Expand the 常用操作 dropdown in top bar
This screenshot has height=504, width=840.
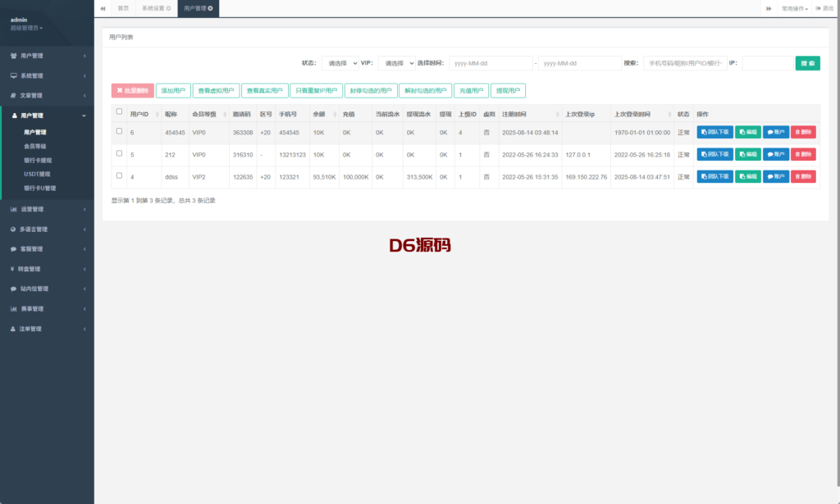pyautogui.click(x=794, y=8)
